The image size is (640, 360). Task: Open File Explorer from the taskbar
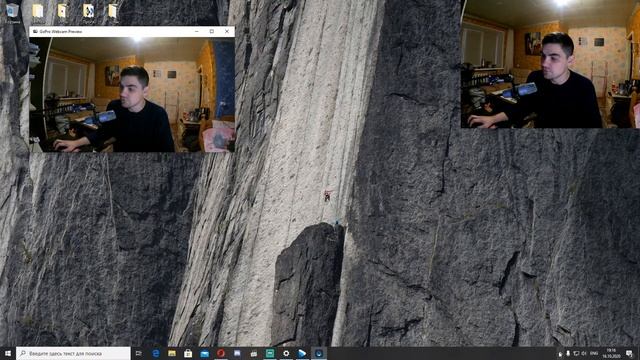pyautogui.click(x=172, y=353)
